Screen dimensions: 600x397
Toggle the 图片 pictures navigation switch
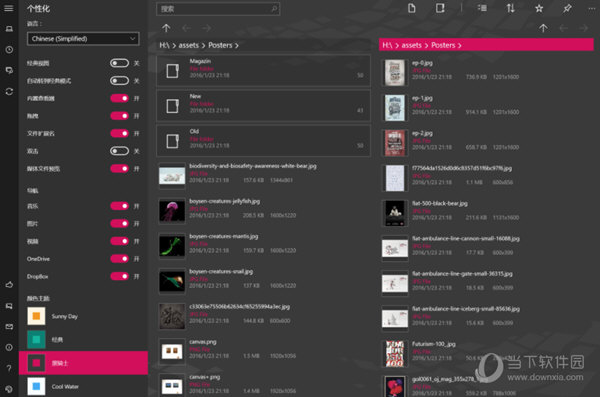(119, 224)
